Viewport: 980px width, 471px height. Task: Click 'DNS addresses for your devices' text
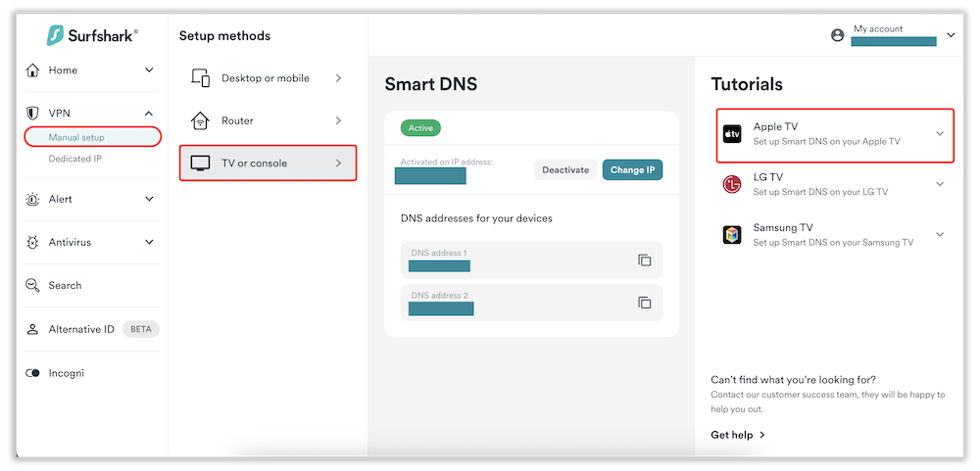click(x=476, y=218)
